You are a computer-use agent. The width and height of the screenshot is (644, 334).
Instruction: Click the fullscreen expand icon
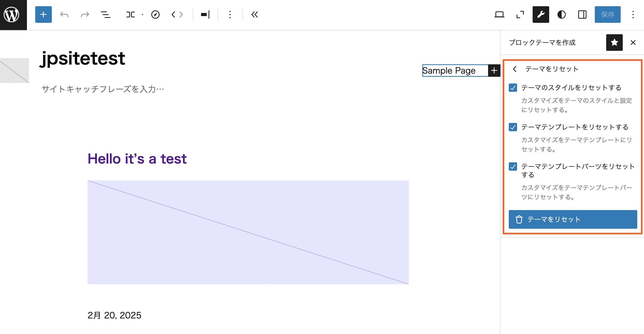(x=520, y=15)
